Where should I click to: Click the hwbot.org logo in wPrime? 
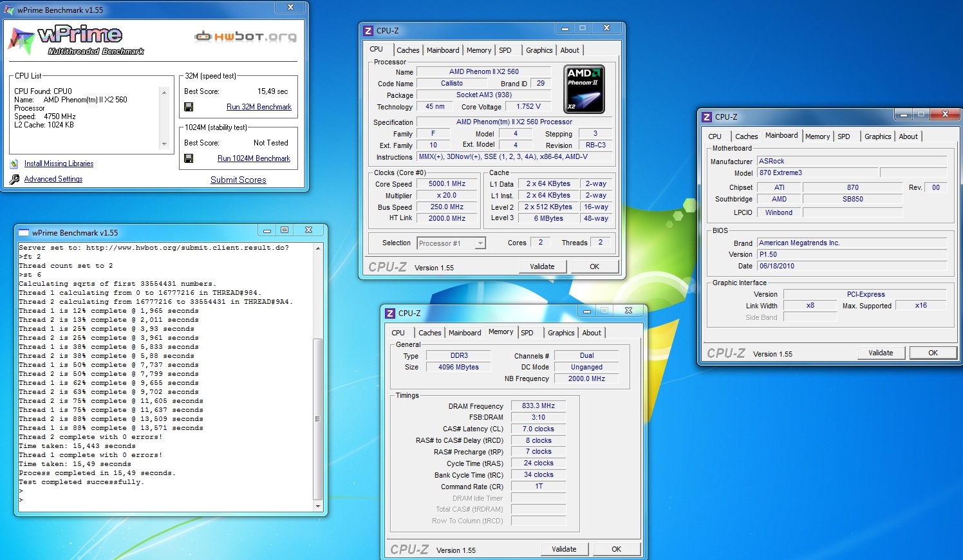point(245,37)
